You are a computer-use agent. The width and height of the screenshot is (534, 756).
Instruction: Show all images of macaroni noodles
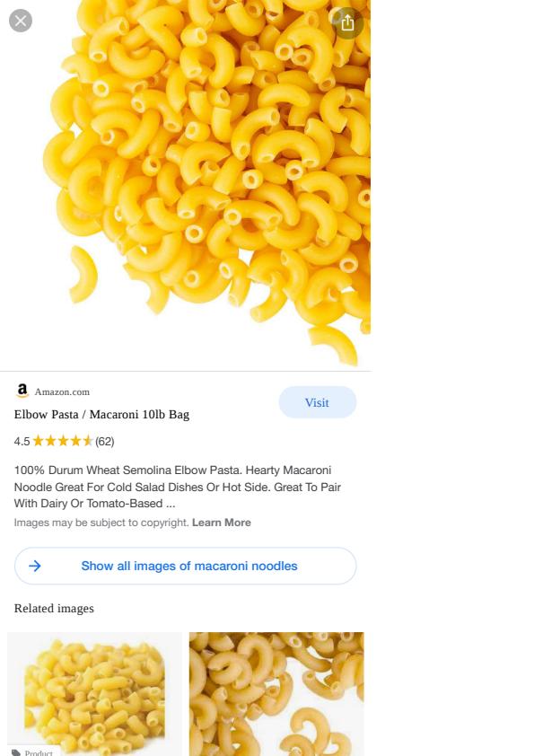186,566
